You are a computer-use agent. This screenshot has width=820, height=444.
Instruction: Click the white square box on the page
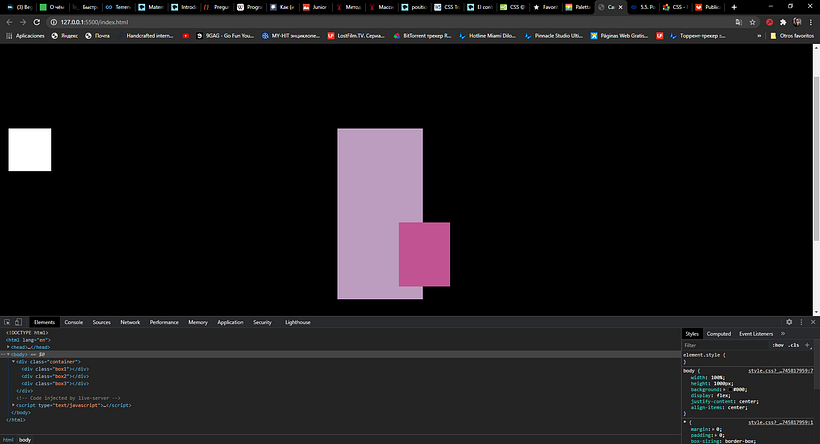(x=30, y=150)
